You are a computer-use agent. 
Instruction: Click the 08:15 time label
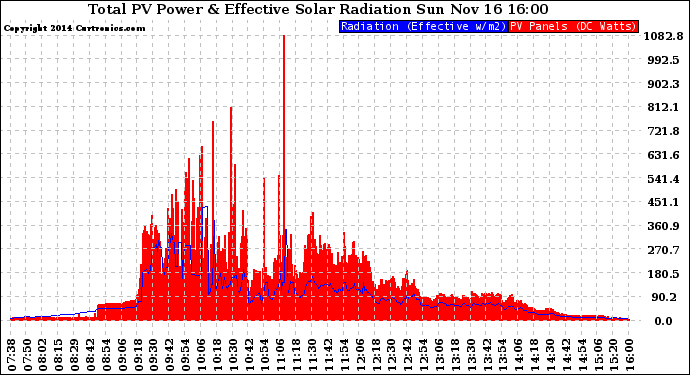click(x=59, y=355)
